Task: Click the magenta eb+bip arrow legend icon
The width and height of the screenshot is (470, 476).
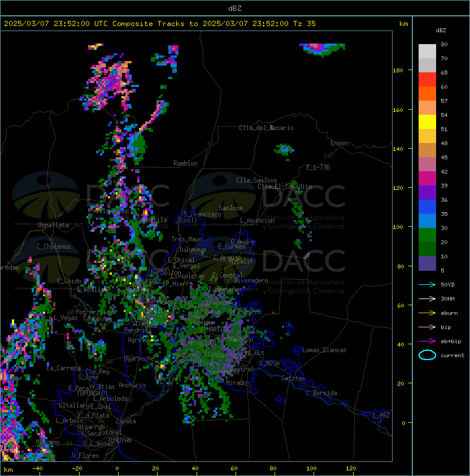Action: tap(427, 341)
